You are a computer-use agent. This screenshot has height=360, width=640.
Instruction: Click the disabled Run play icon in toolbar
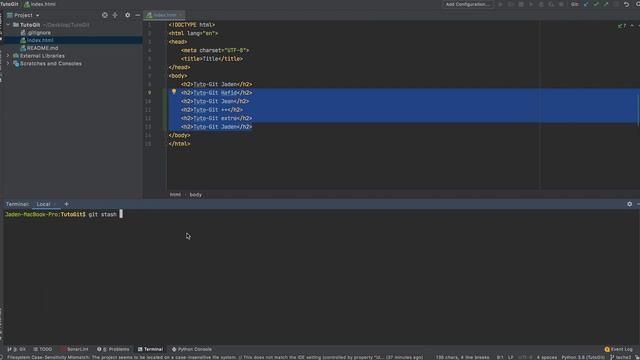click(x=500, y=4)
